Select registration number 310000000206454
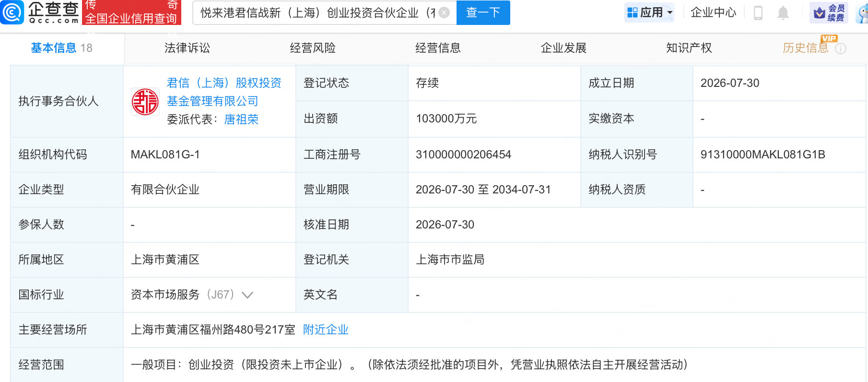The image size is (868, 382). 463,155
